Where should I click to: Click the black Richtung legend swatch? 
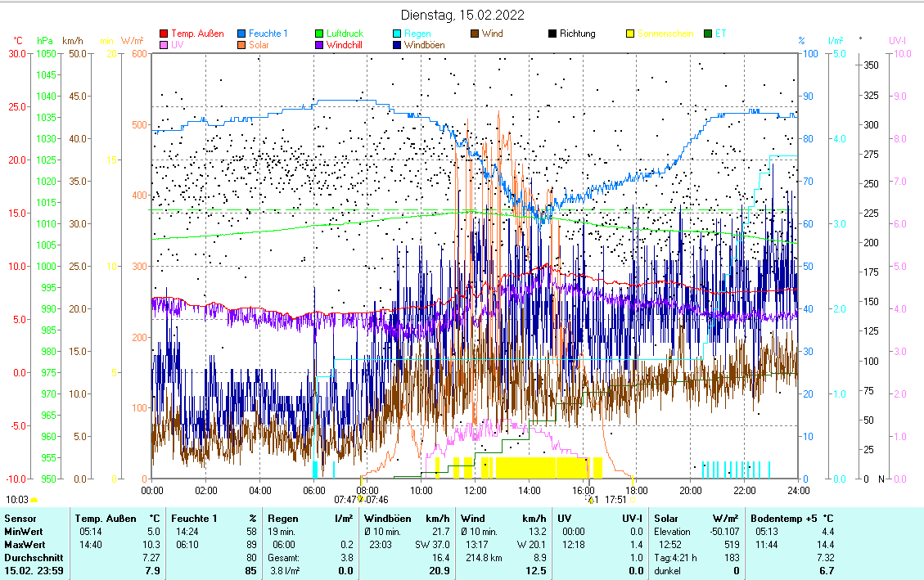(x=552, y=34)
